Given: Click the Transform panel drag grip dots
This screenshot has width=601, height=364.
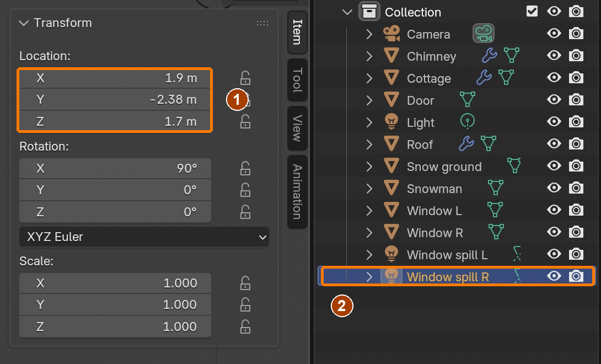Looking at the screenshot, I should pos(262,23).
